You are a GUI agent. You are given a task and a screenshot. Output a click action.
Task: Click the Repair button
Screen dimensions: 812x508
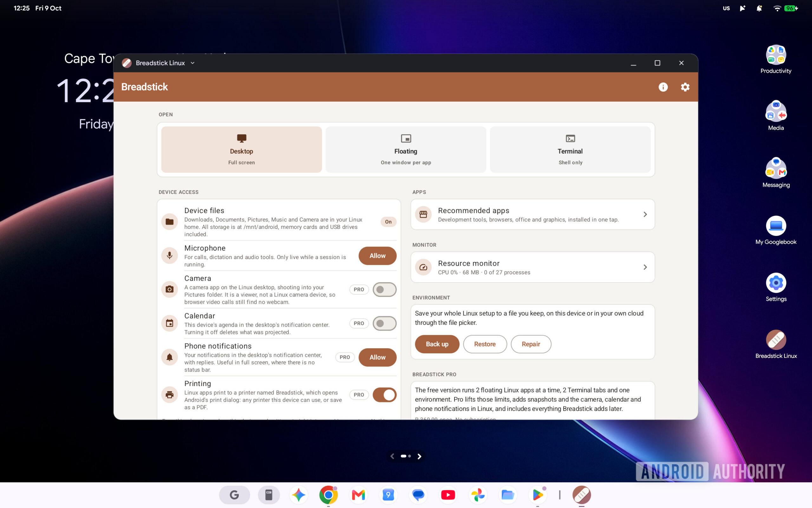(531, 344)
